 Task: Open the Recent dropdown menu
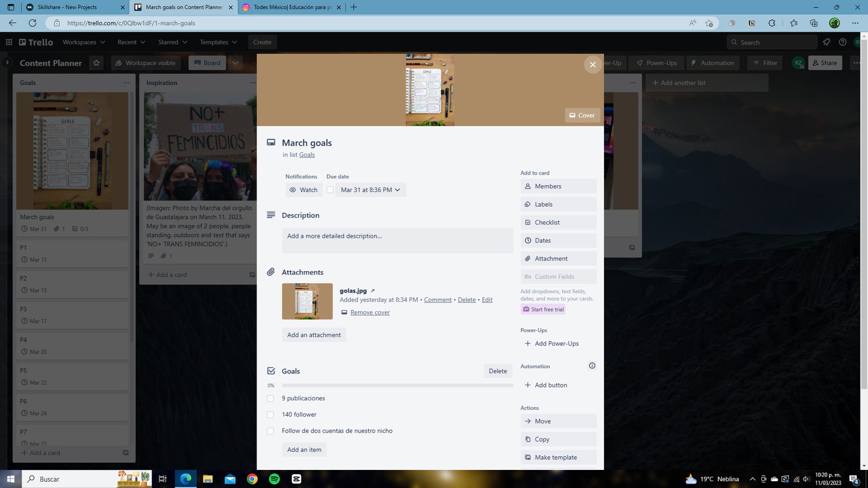point(131,42)
